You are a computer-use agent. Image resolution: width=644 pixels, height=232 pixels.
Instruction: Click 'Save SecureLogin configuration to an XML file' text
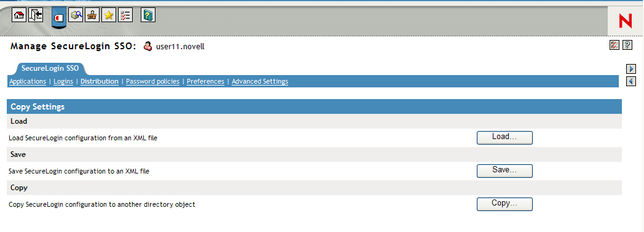[79, 171]
